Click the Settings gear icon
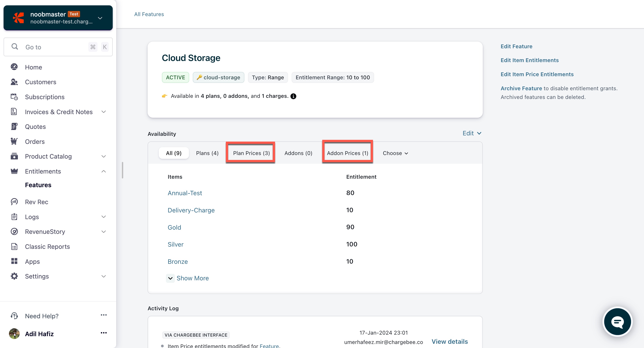The image size is (644, 348). coord(14,276)
